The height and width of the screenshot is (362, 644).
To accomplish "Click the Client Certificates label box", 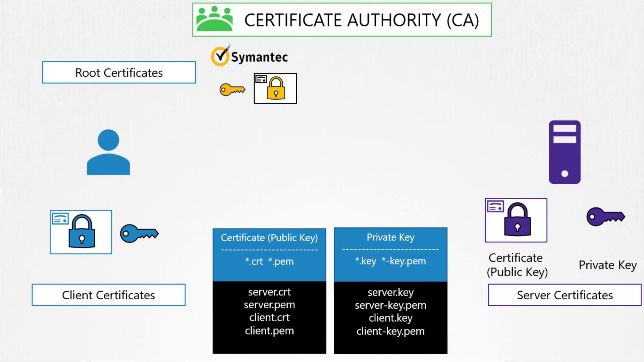I will 108,295.
